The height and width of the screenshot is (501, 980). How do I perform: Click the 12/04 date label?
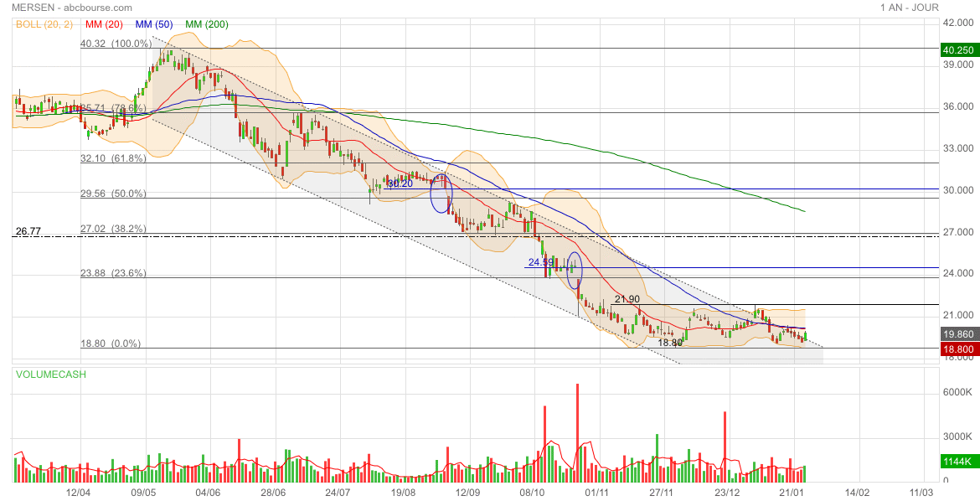coord(78,493)
